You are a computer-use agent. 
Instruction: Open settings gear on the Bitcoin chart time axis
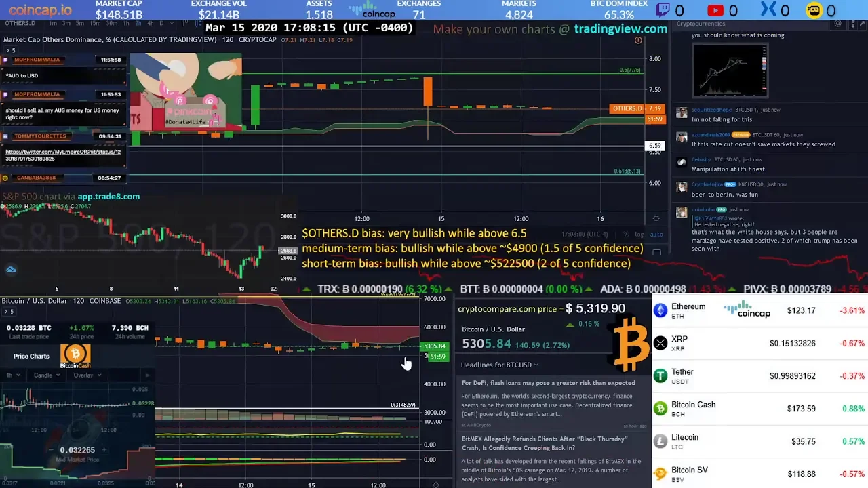coord(435,485)
